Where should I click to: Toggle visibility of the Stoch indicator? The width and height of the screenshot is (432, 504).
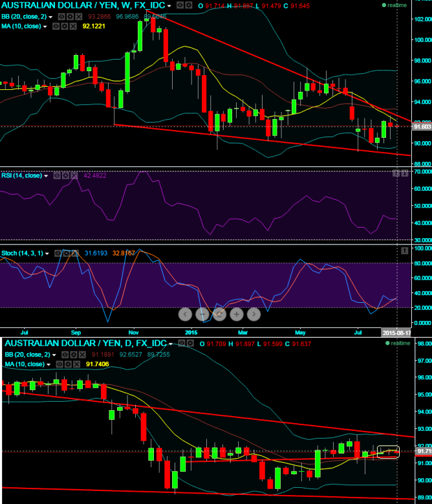click(x=58, y=253)
